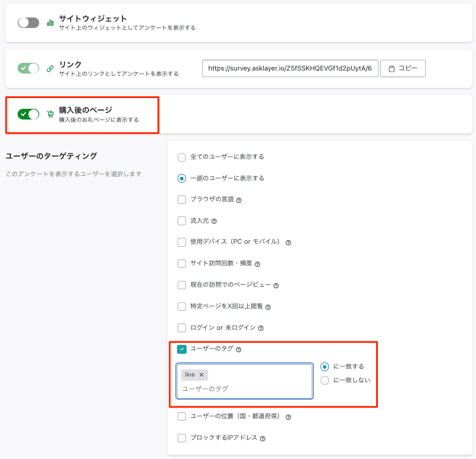The height and width of the screenshot is (459, 476).
Task: Click the help icon next to 流入元
Action: coord(214,221)
